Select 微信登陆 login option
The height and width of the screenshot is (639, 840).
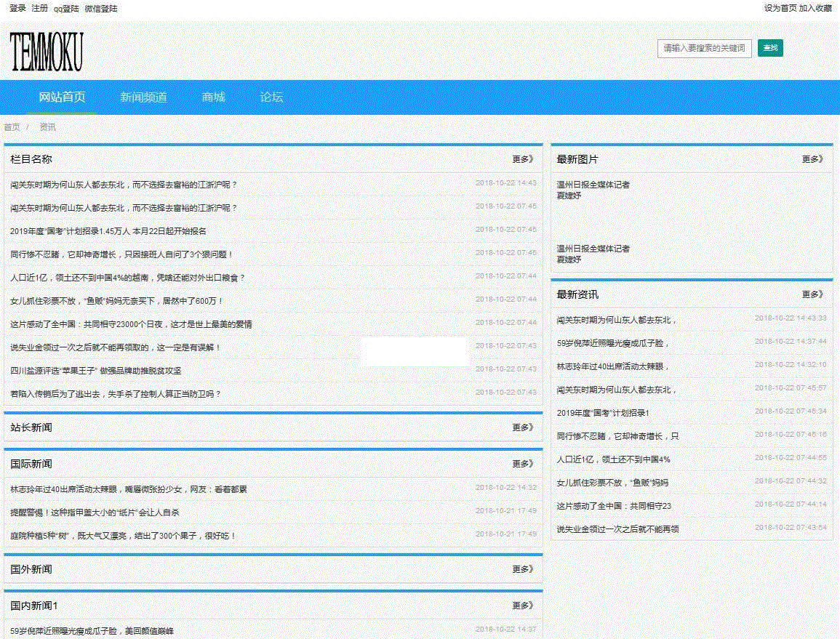[x=101, y=9]
